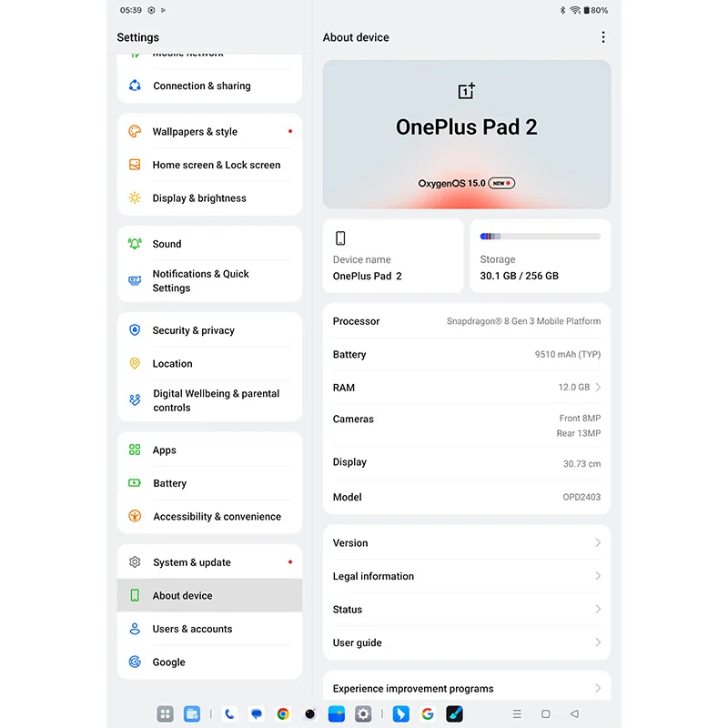Launch Messages from the taskbar
This screenshot has width=728, height=728.
257,713
